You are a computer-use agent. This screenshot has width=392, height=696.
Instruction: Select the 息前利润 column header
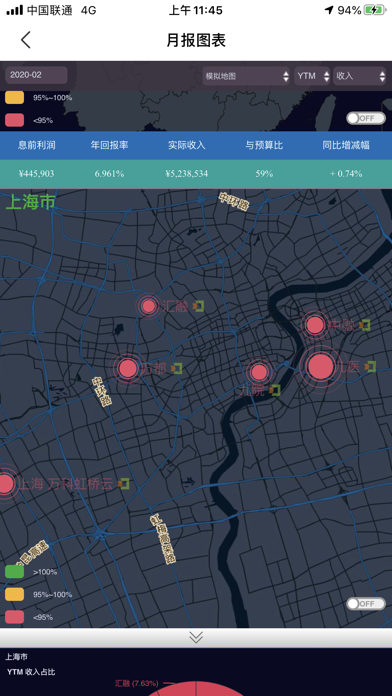click(x=37, y=145)
